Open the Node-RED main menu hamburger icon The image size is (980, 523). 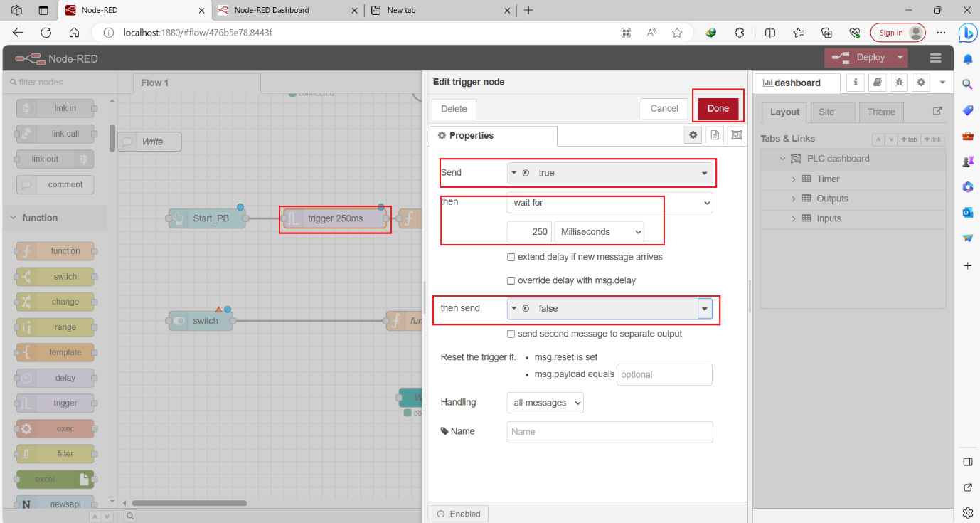point(935,58)
